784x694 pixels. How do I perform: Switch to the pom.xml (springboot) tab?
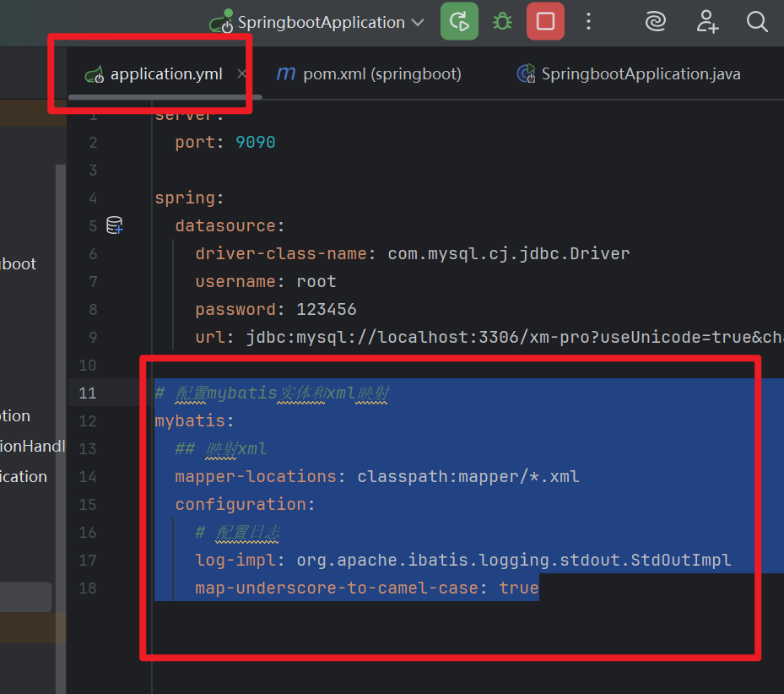(369, 74)
